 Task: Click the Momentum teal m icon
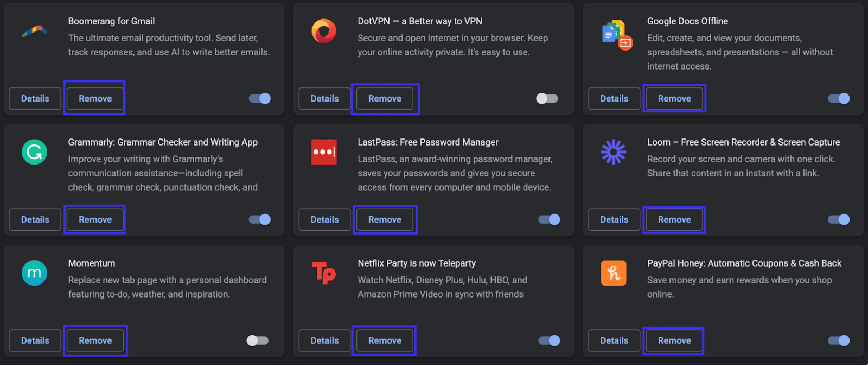(x=34, y=273)
